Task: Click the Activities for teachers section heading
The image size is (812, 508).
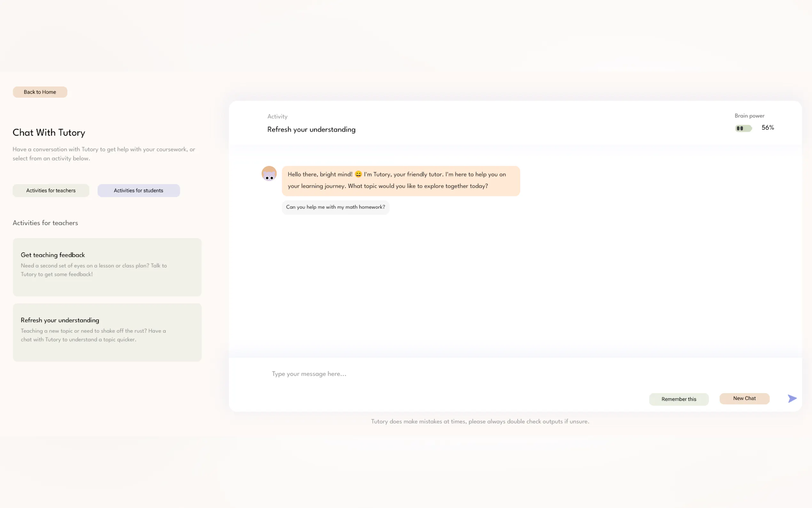Action: pos(45,223)
